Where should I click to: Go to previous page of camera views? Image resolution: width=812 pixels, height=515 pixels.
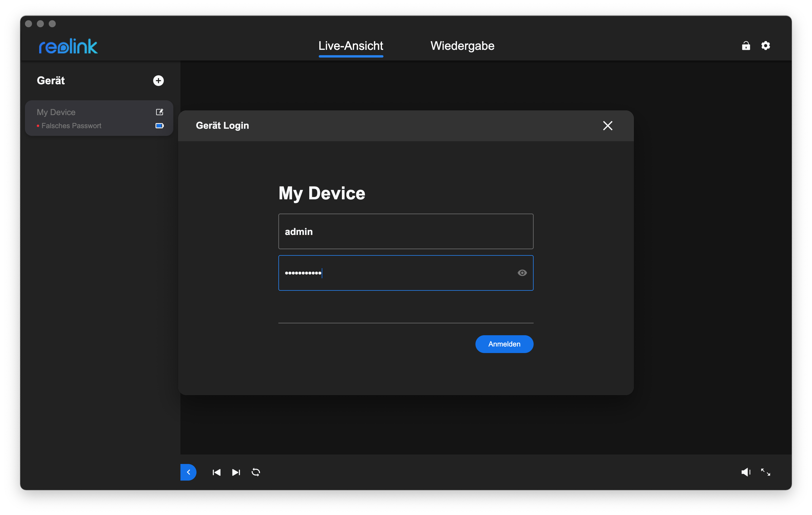[x=216, y=472]
